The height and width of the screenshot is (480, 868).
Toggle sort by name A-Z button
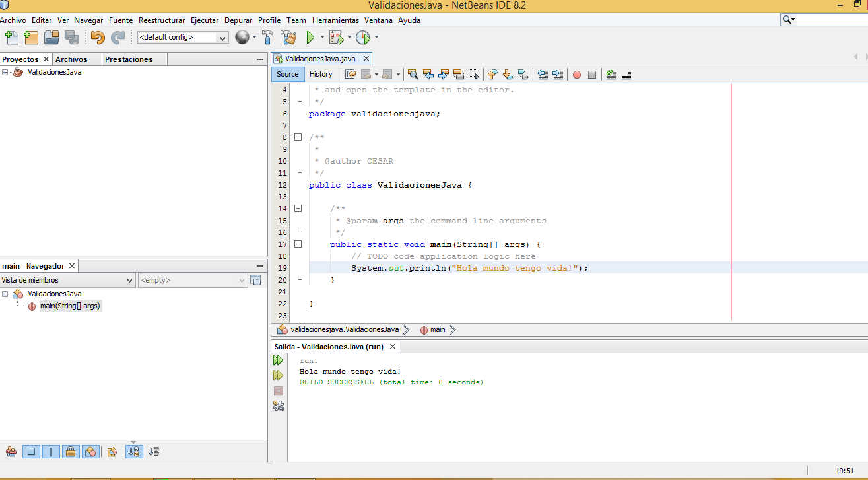click(x=134, y=452)
